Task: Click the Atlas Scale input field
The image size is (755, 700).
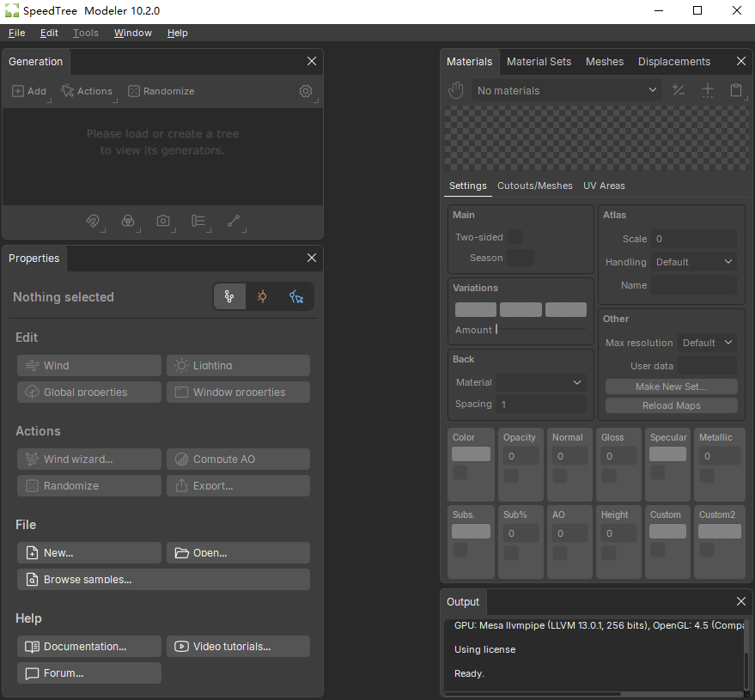Action: click(694, 239)
